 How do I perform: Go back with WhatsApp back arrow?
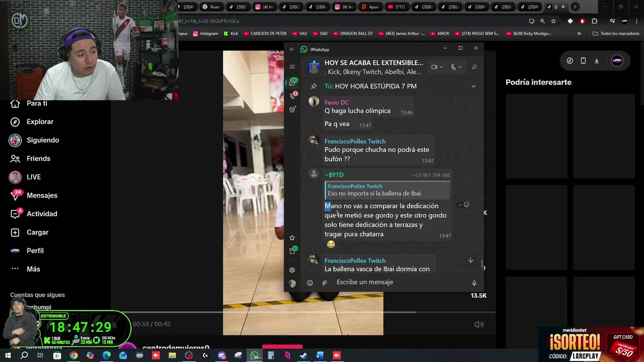click(x=292, y=49)
